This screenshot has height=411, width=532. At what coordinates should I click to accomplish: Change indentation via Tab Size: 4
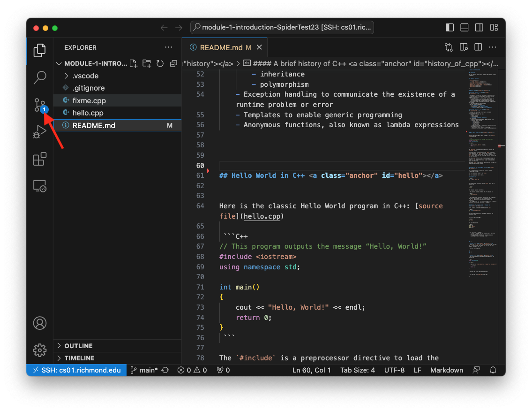358,370
